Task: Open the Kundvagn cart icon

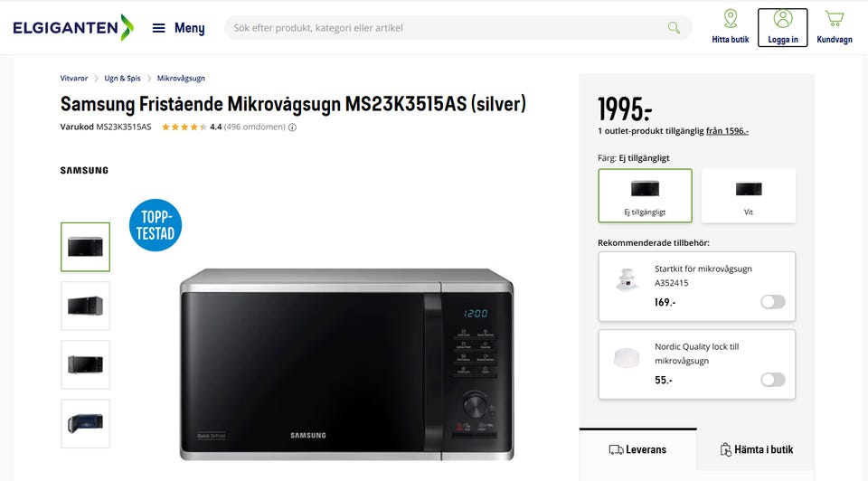Action: click(835, 19)
